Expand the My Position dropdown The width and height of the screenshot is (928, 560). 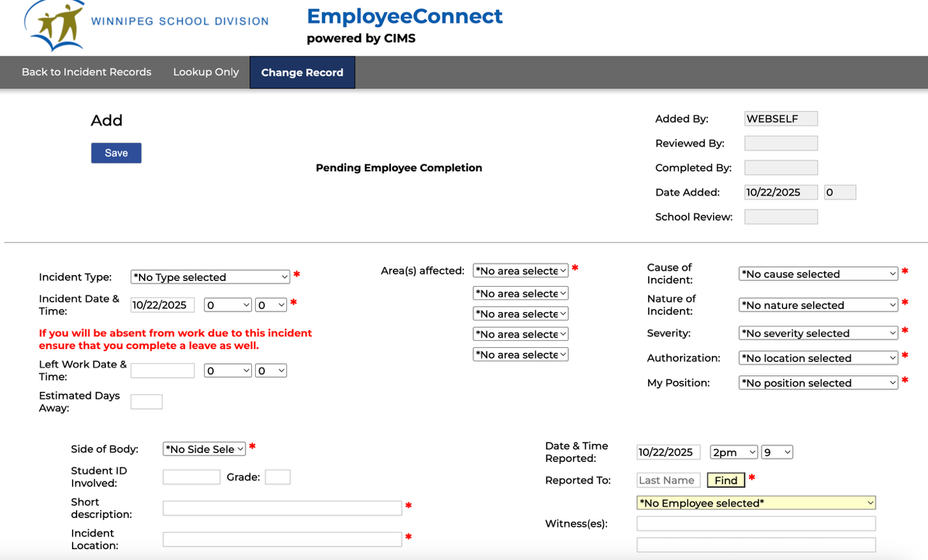click(x=818, y=383)
